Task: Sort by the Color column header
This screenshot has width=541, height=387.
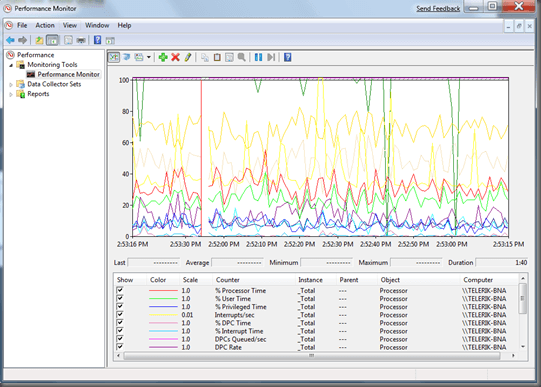Action: click(x=163, y=280)
